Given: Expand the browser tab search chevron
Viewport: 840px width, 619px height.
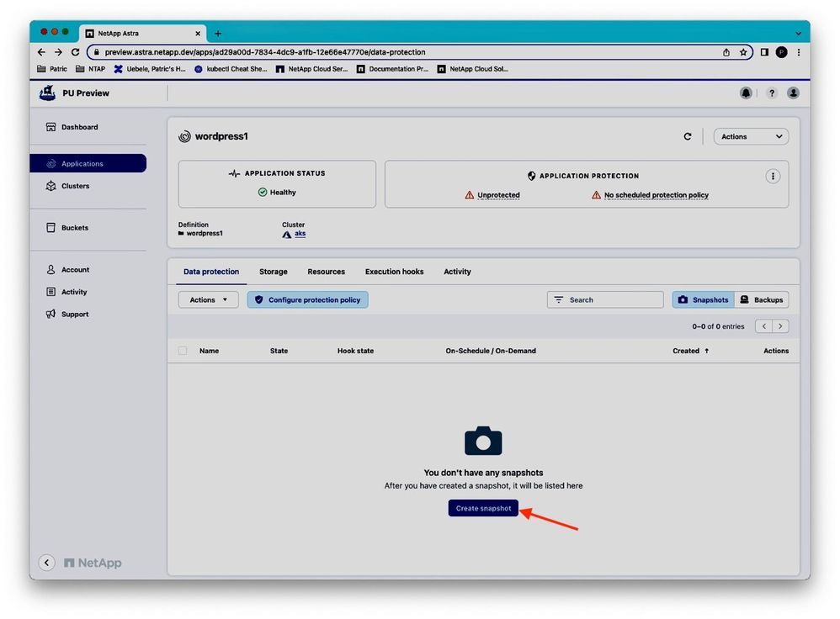Looking at the screenshot, I should (x=798, y=33).
